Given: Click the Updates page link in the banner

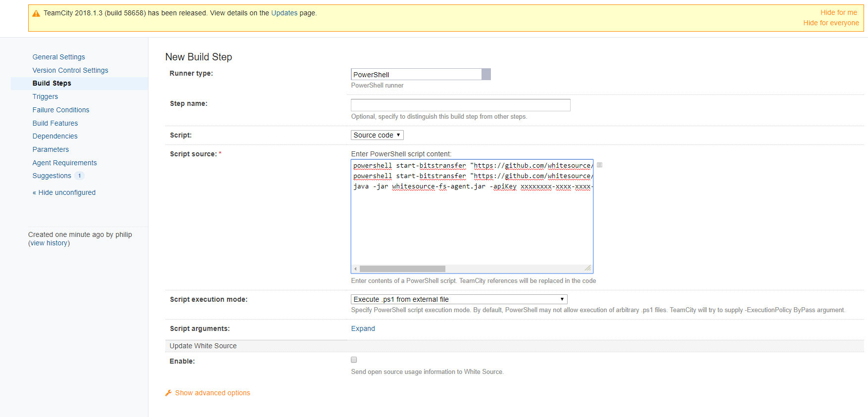Looking at the screenshot, I should pyautogui.click(x=284, y=13).
